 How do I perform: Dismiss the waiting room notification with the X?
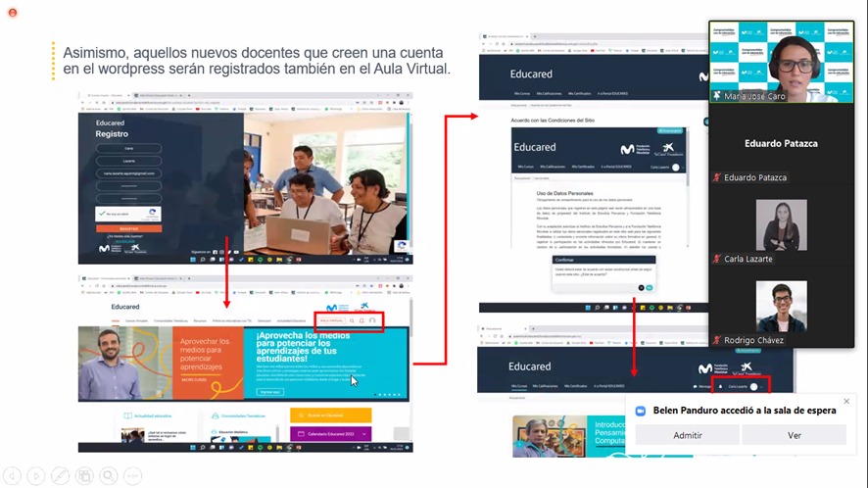846,401
